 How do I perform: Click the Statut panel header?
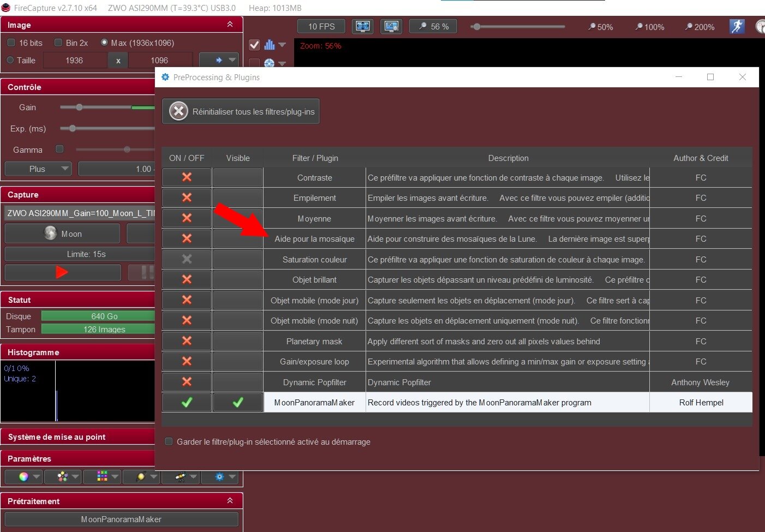point(78,300)
